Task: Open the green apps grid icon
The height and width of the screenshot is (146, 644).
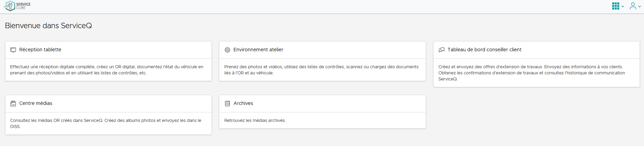Action: click(616, 6)
